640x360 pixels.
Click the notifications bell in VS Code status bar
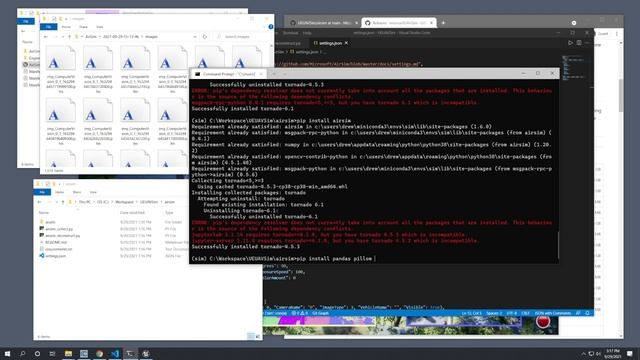click(x=587, y=313)
